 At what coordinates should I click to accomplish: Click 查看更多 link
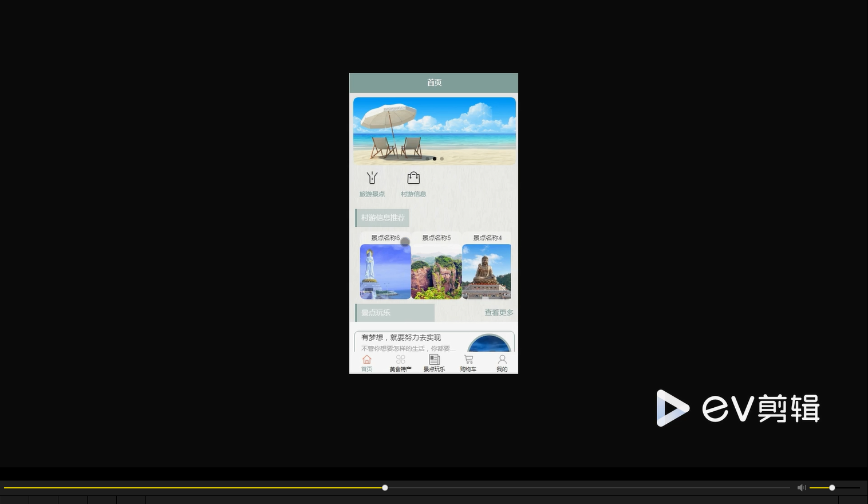(499, 313)
